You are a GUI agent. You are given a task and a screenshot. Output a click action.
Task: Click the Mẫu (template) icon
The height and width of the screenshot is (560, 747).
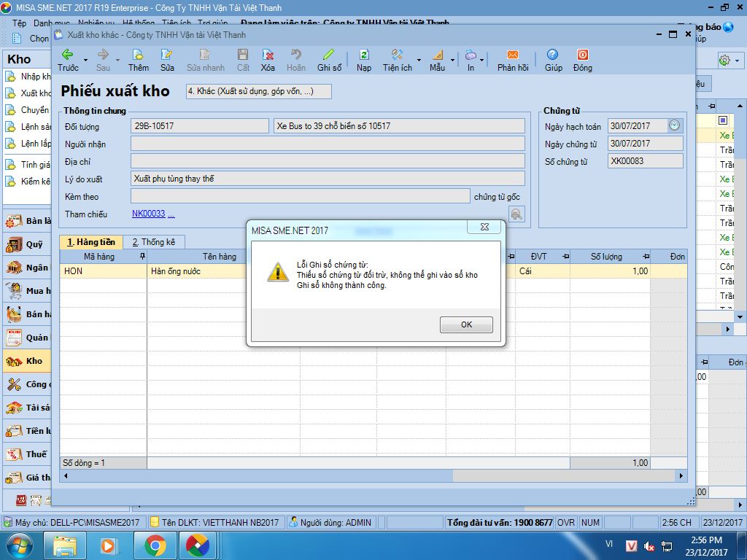pos(438,54)
